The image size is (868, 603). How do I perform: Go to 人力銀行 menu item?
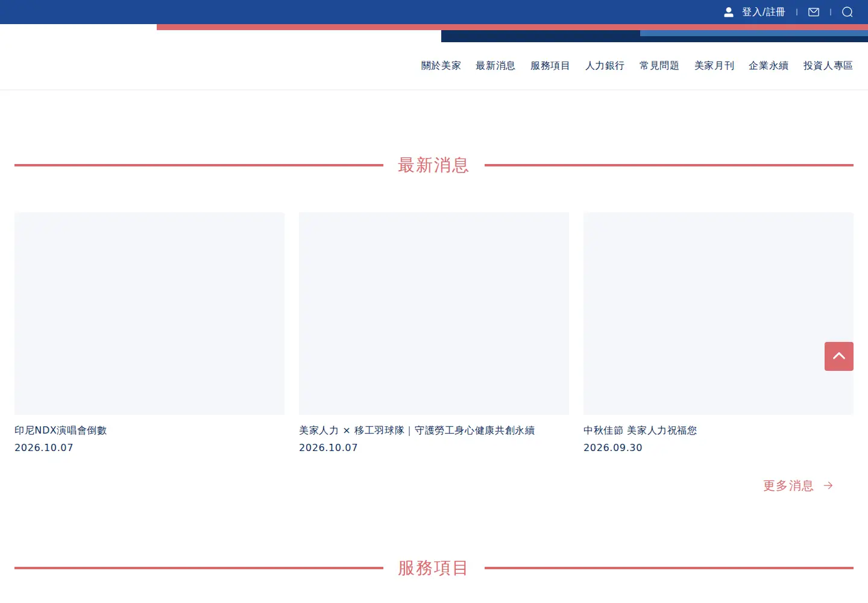click(x=605, y=65)
